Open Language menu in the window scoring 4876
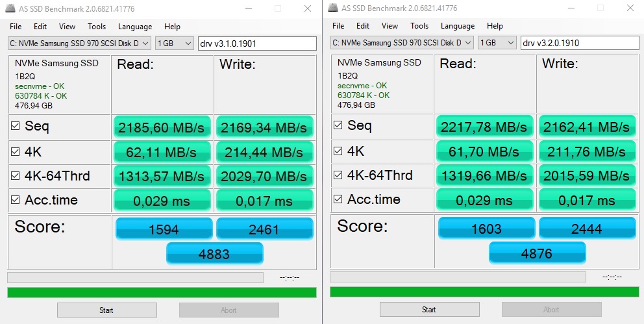644x324 pixels. coord(458,27)
